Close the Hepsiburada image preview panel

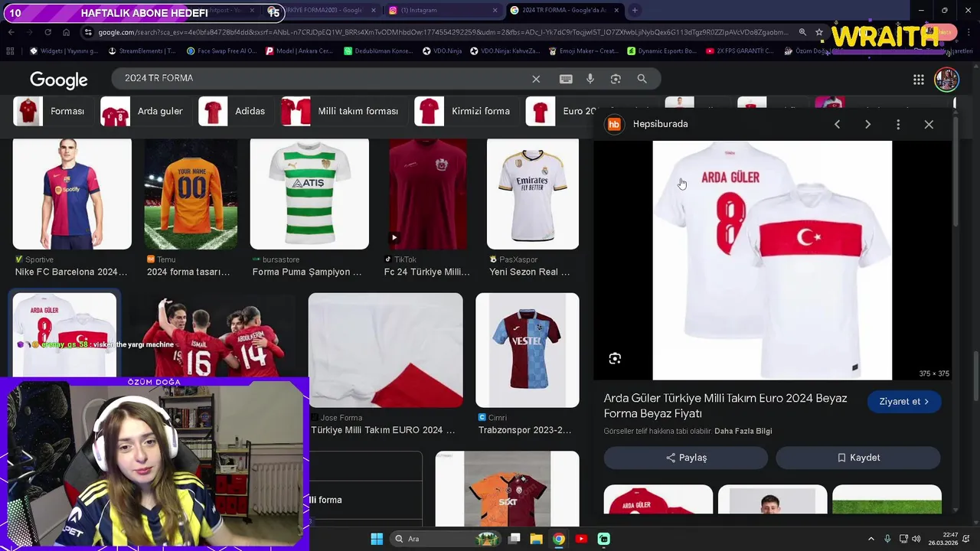point(929,124)
